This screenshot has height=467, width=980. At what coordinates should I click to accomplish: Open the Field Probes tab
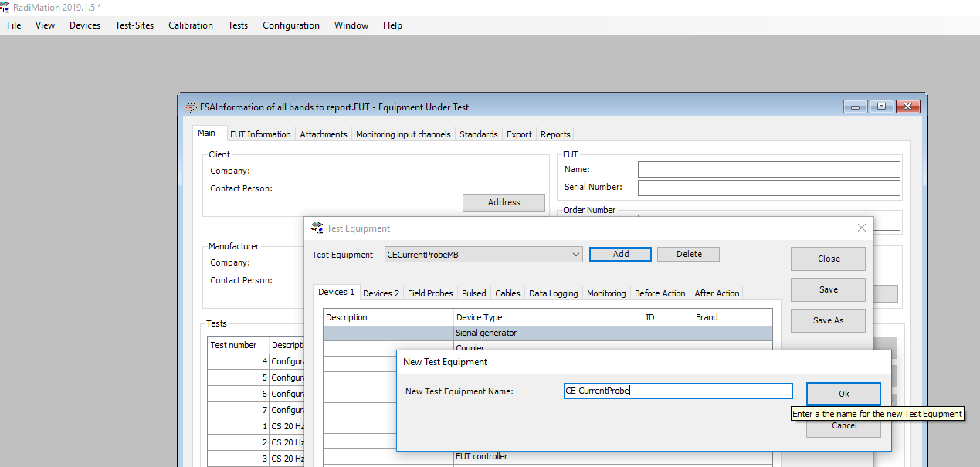tap(430, 293)
